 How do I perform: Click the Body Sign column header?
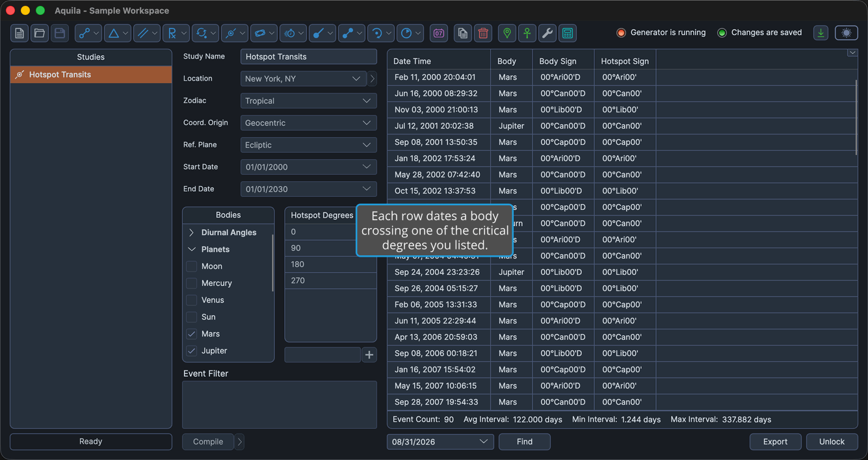pyautogui.click(x=563, y=61)
